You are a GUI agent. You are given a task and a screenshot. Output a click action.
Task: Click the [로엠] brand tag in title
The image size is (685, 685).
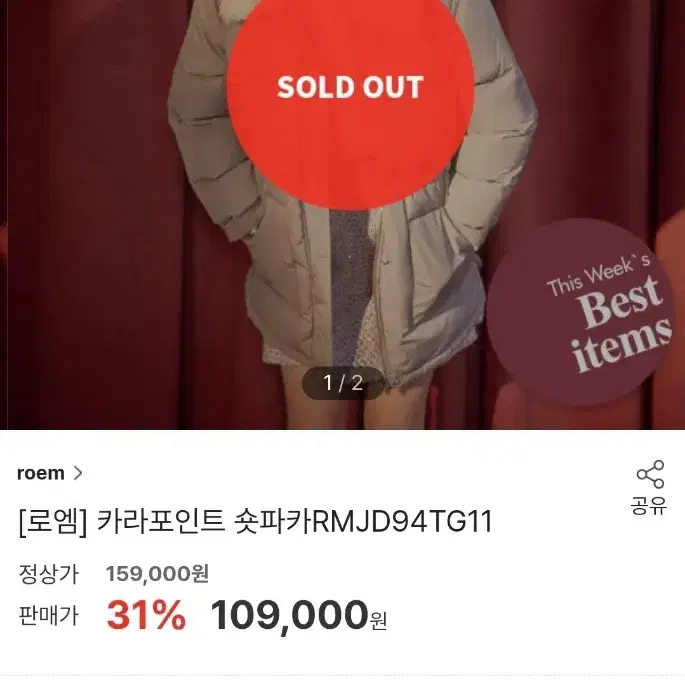coord(53,522)
